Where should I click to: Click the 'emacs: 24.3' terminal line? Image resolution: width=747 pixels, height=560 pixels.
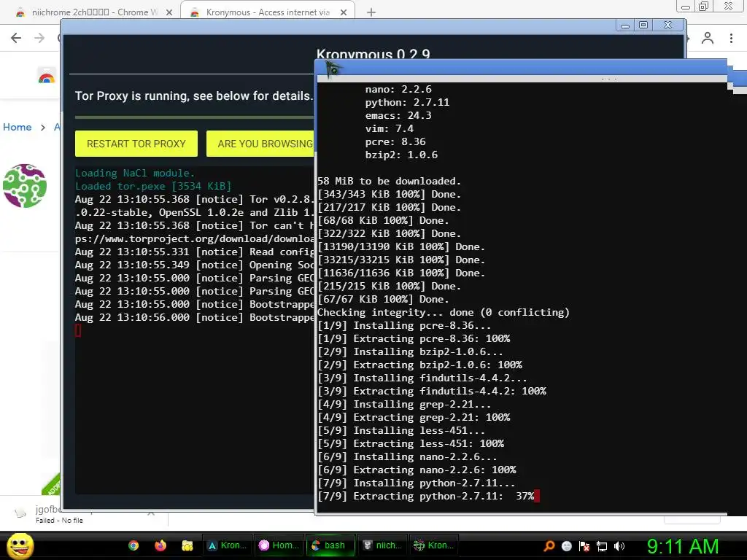[x=398, y=116]
